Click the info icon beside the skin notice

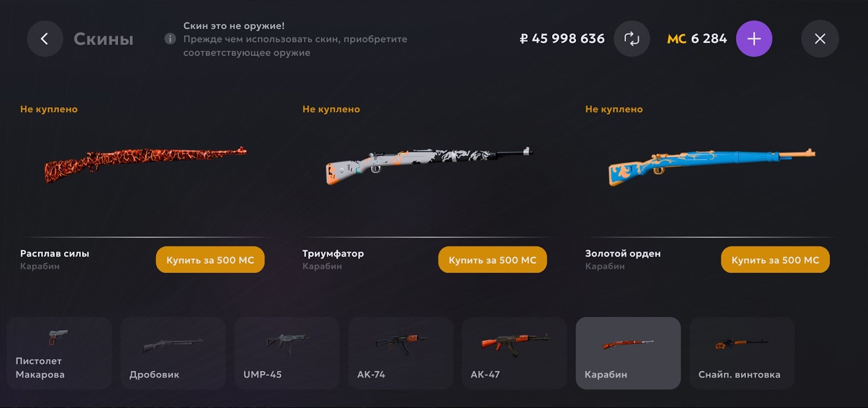click(170, 39)
